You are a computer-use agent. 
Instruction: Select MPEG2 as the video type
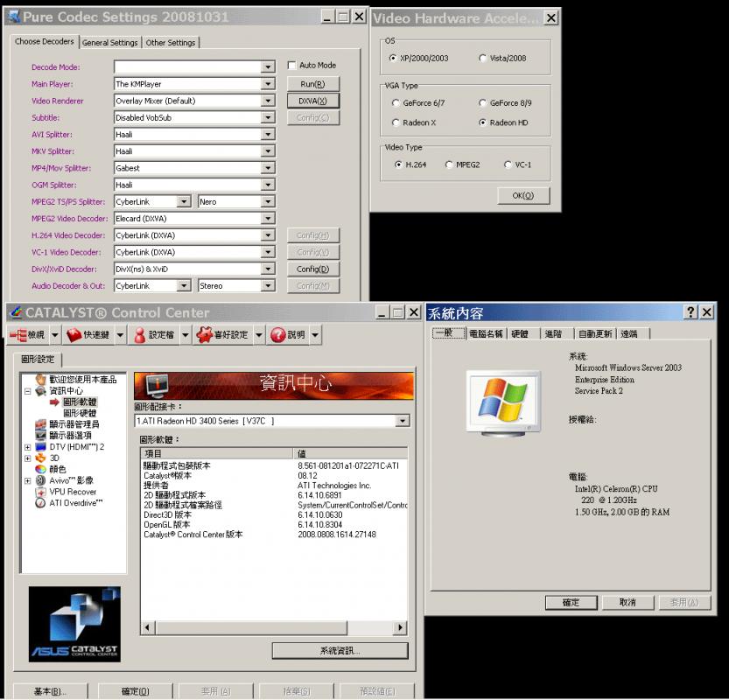click(449, 163)
